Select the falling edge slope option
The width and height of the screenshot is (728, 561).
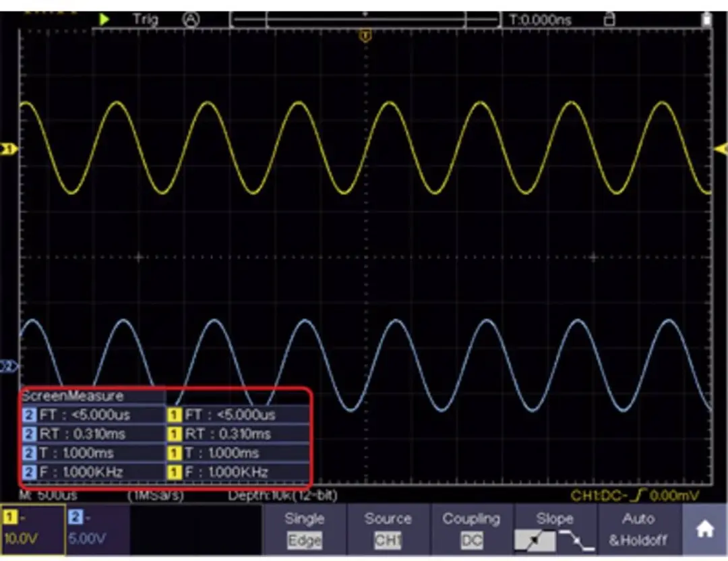tap(576, 541)
